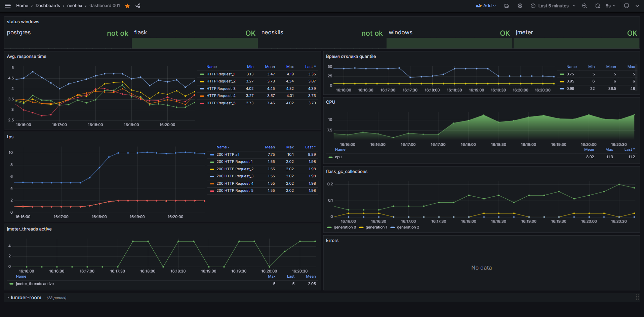Viewport: 644px width, 317px height.
Task: Go to Dashboards in the breadcrumb
Action: pyautogui.click(x=48, y=6)
